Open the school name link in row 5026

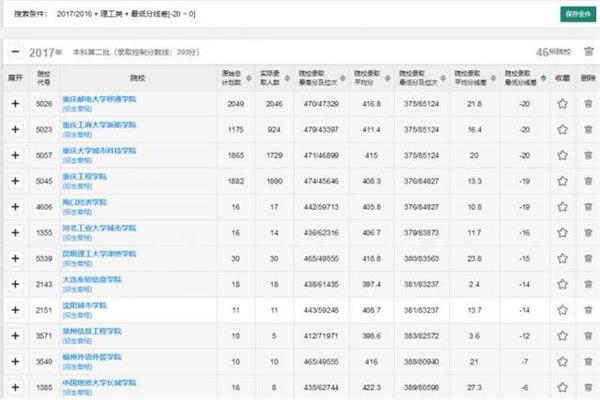pyautogui.click(x=99, y=99)
